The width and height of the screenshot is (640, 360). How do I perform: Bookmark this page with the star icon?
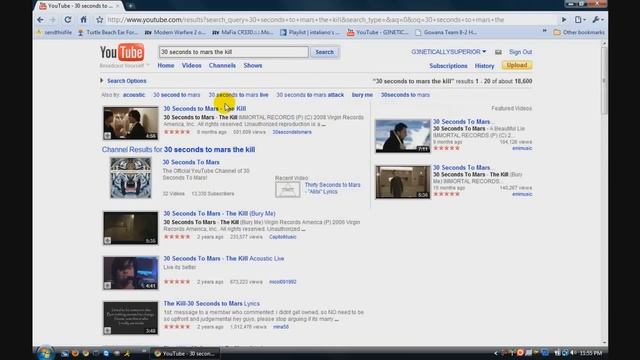(99, 20)
